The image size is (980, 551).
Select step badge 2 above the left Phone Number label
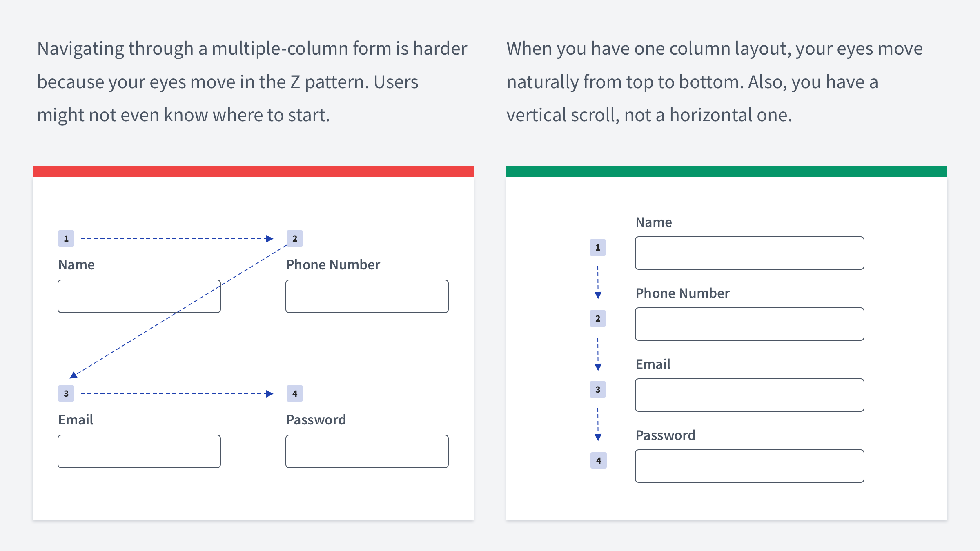[295, 238]
